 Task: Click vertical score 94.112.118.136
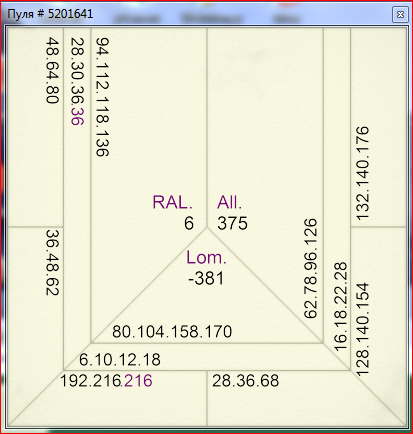click(x=102, y=97)
